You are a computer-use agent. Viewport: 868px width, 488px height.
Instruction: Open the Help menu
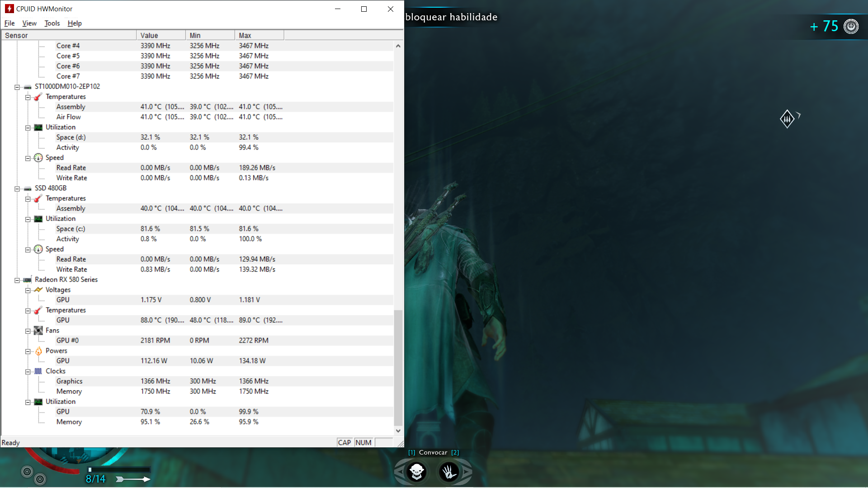pyautogui.click(x=75, y=23)
